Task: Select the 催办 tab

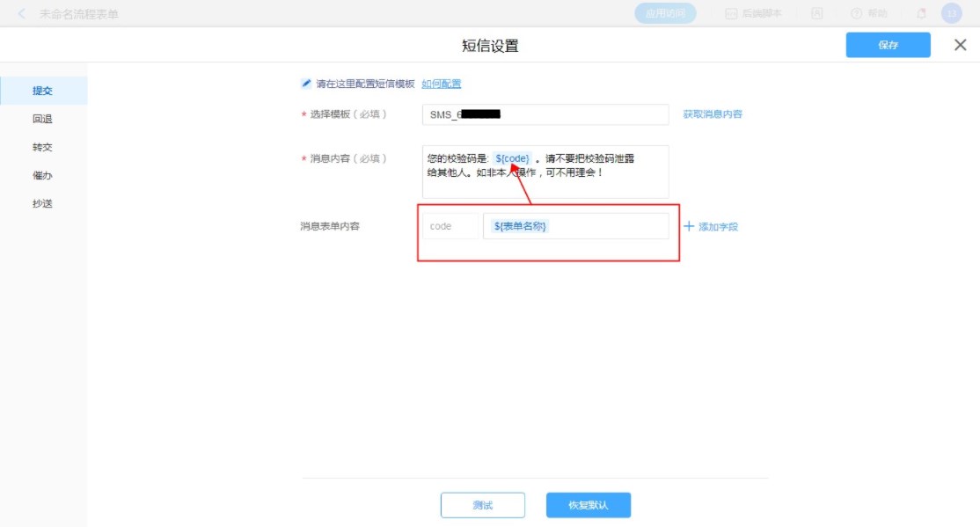Action: (42, 175)
